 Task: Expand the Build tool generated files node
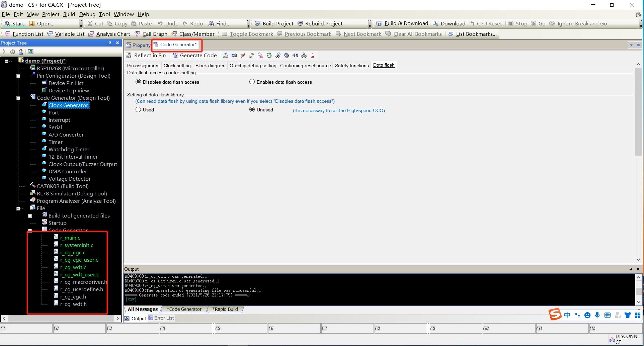tap(30, 216)
